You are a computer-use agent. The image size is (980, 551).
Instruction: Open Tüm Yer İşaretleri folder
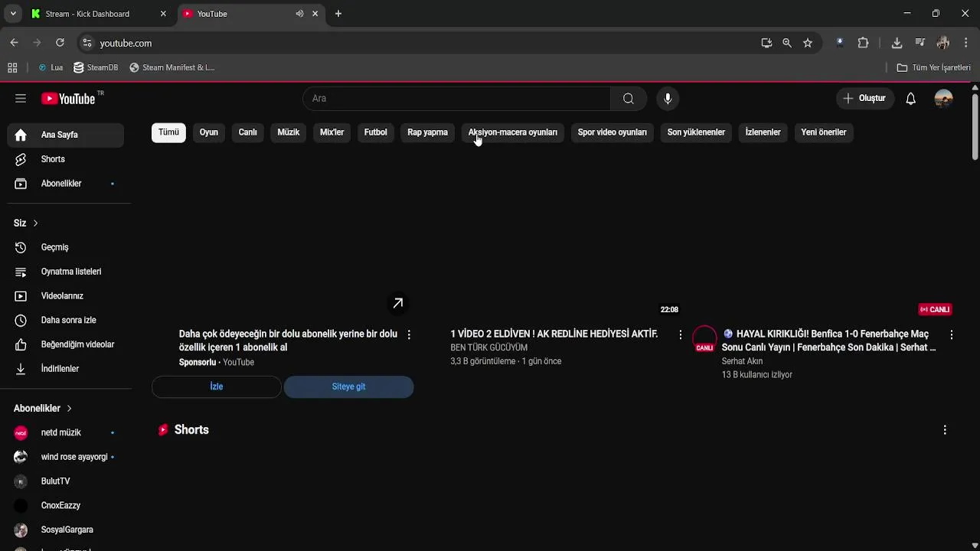(x=934, y=67)
